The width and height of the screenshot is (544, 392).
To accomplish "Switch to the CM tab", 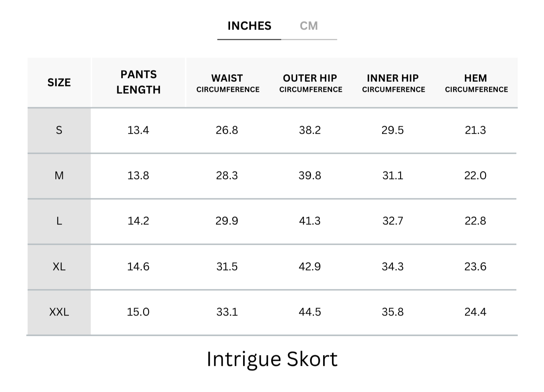I will 309,26.
